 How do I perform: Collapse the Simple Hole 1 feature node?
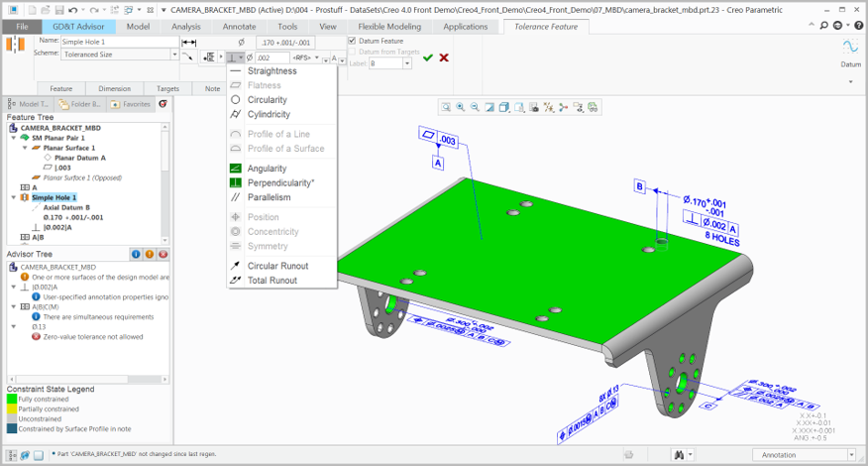pyautogui.click(x=14, y=198)
